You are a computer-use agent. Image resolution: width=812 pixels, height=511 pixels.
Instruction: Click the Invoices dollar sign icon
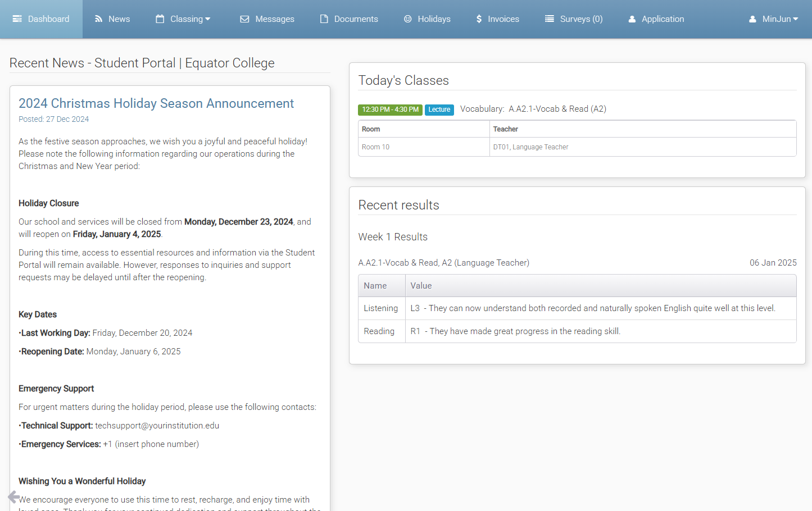tap(479, 19)
